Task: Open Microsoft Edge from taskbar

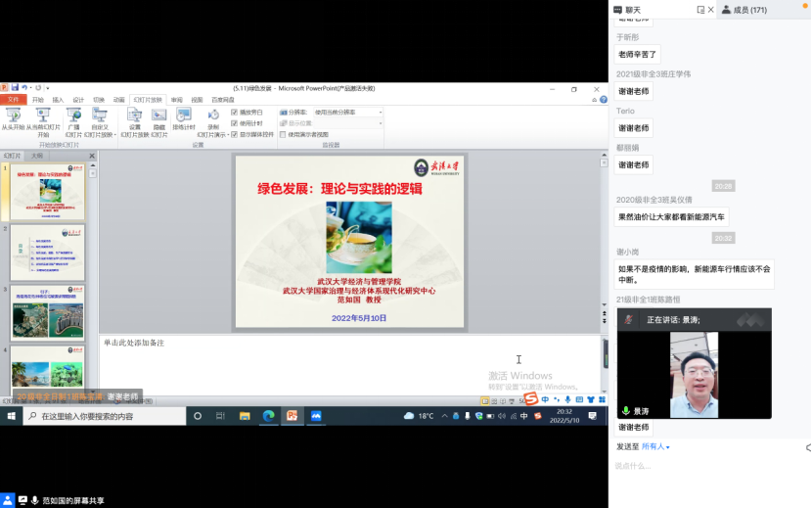Action: point(268,416)
